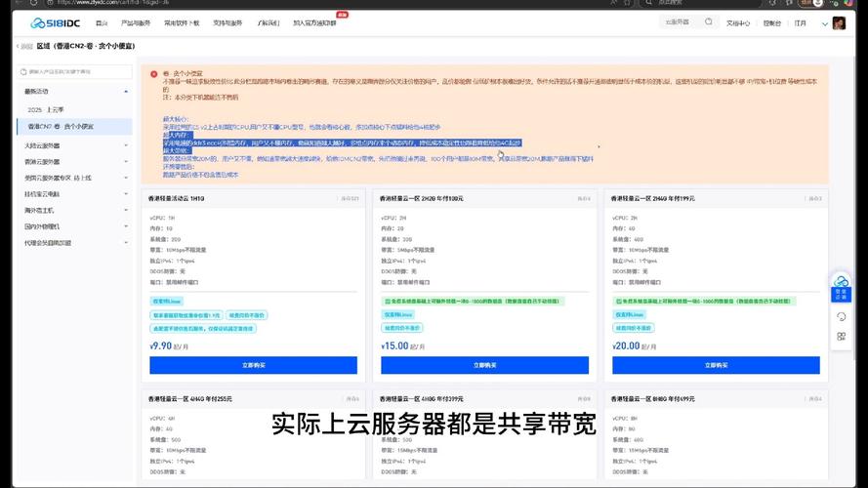Click the magnifier in browser toolbar search box
868x488 pixels.
pos(648,3)
